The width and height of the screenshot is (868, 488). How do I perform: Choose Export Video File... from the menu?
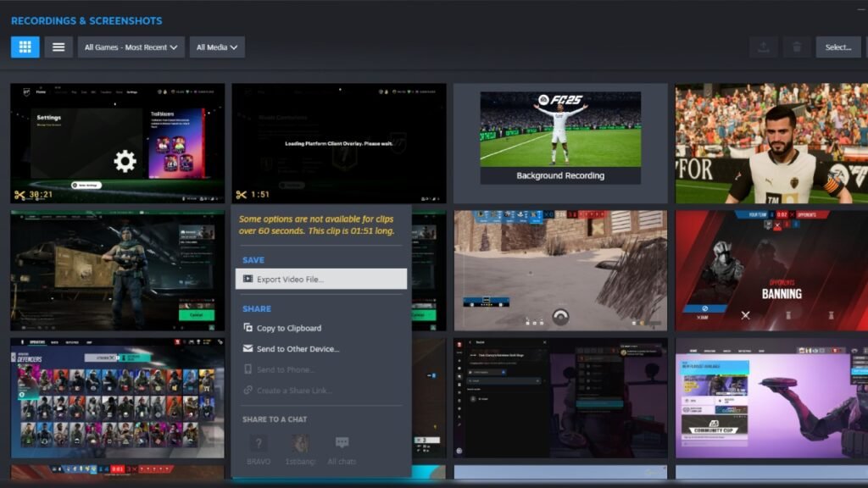[321, 279]
